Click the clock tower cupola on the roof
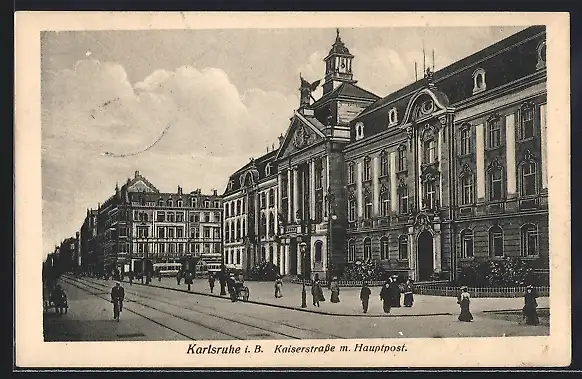The width and height of the screenshot is (582, 379). [x=338, y=61]
